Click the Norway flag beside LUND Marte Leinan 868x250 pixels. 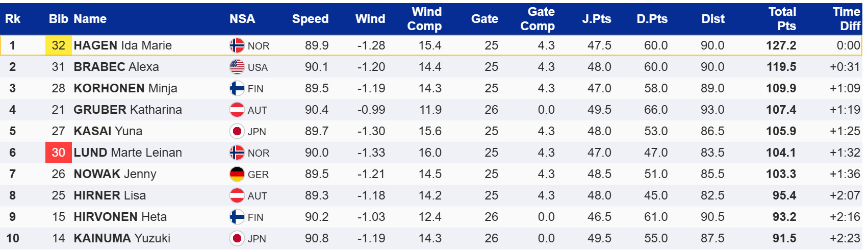click(x=237, y=153)
